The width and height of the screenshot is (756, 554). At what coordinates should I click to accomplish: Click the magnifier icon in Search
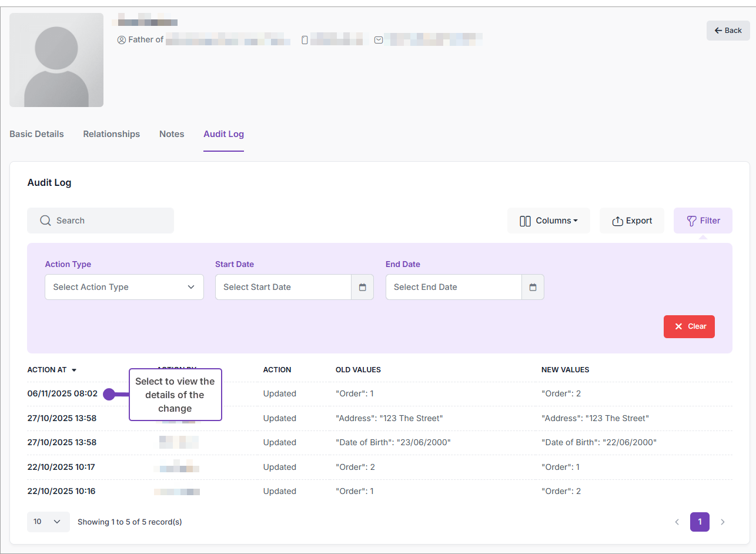click(45, 221)
